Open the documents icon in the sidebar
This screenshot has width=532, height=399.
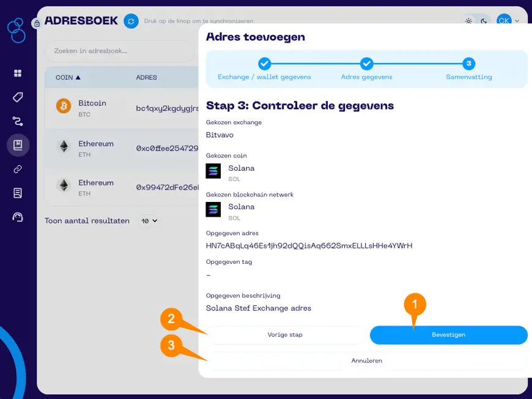click(18, 192)
